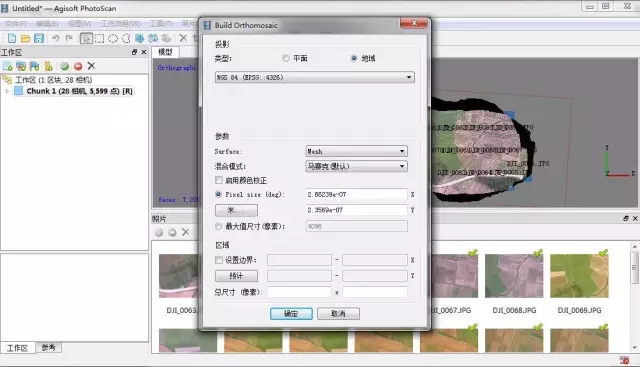Screen dimensions: 640x367
Task: Click the Add chunk icon in workspace toolbar
Action: click(7, 66)
